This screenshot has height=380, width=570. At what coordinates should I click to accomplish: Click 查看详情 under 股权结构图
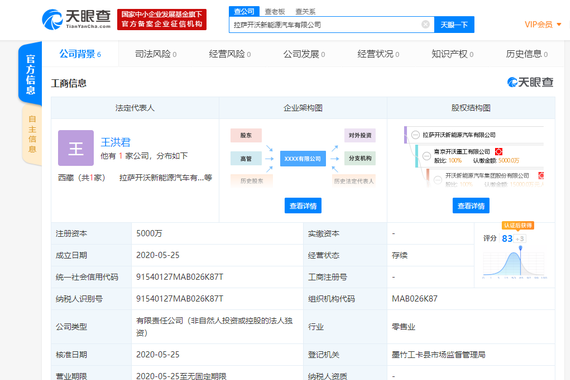click(471, 206)
